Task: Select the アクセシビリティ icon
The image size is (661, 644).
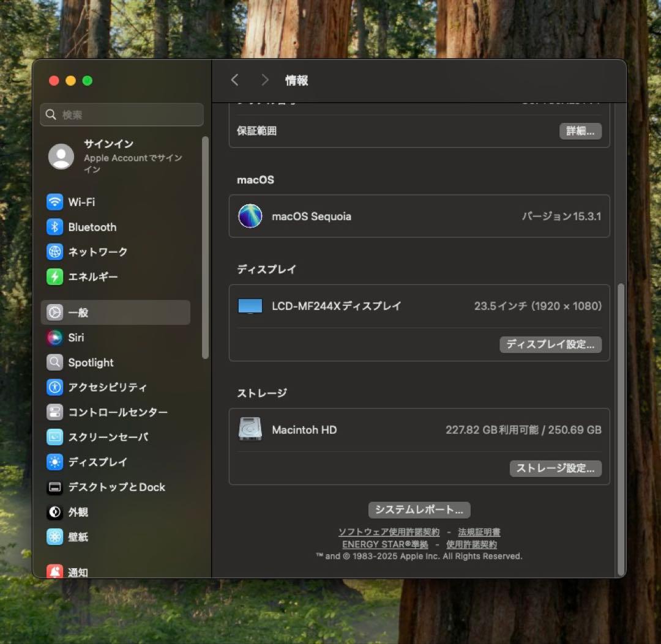Action: (55, 388)
